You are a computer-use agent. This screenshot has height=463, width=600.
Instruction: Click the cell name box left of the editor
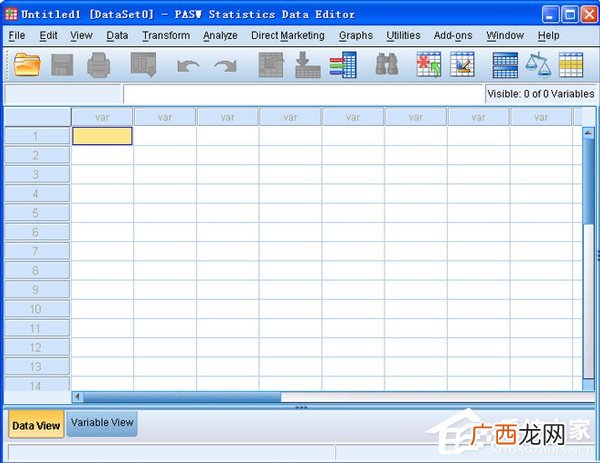(x=63, y=94)
